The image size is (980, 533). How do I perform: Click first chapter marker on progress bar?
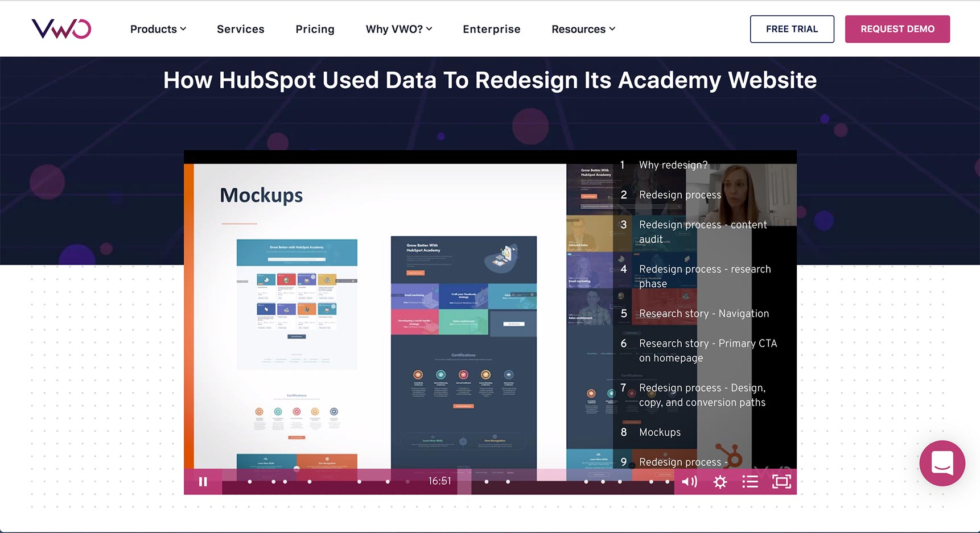coord(250,482)
